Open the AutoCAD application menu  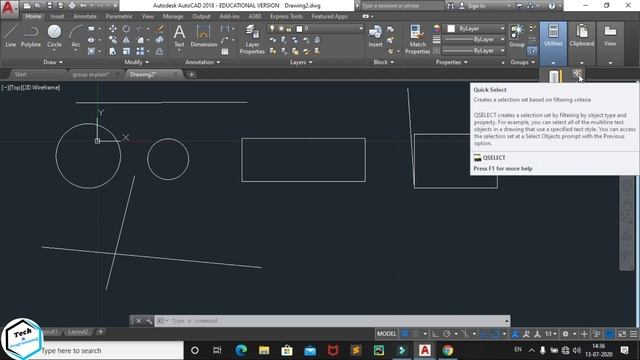[x=9, y=8]
